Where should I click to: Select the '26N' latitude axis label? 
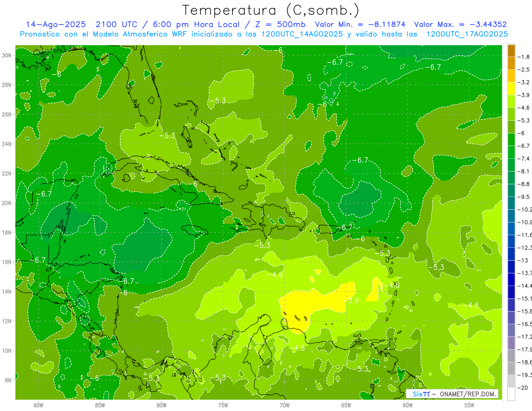pyautogui.click(x=8, y=114)
